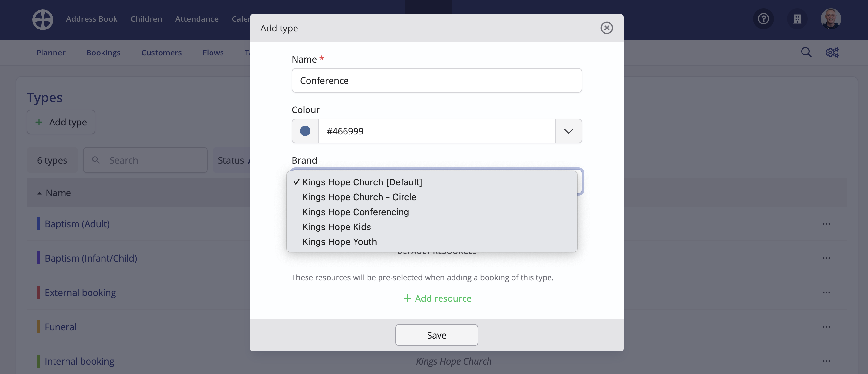The height and width of the screenshot is (374, 868).
Task: Switch to the Planner tab
Action: 51,52
